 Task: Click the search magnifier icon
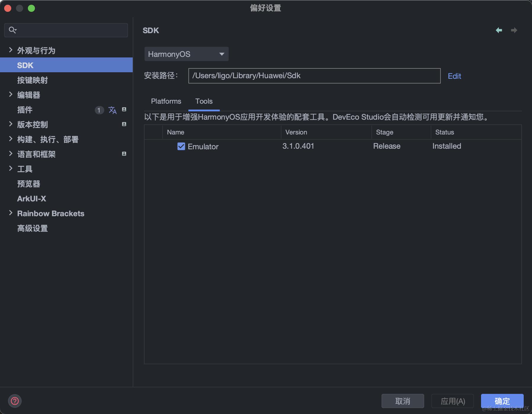[x=12, y=30]
